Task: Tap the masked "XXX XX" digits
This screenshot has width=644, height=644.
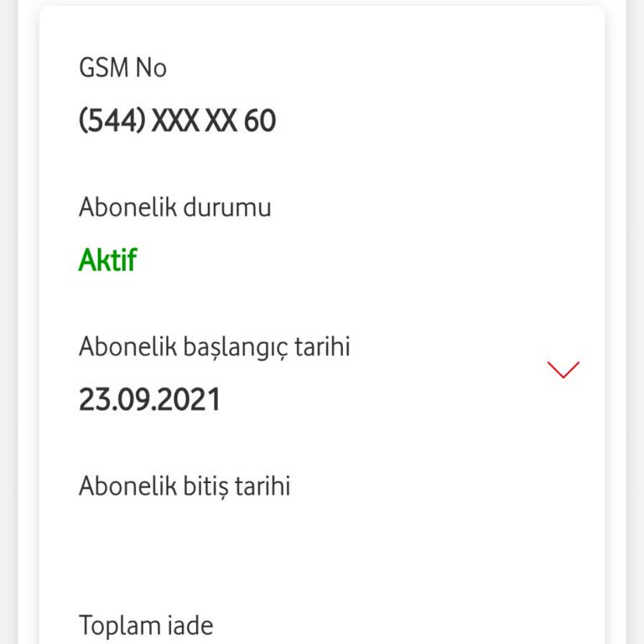Action: (x=195, y=121)
